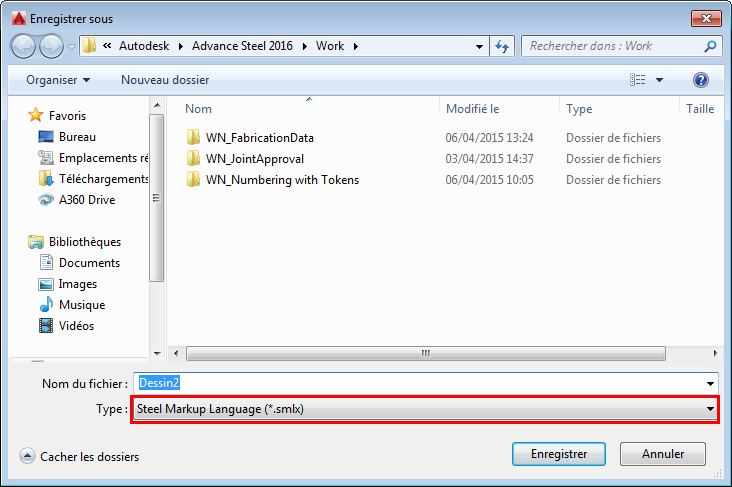Open the view options dropdown arrow
This screenshot has height=487, width=732.
click(660, 80)
